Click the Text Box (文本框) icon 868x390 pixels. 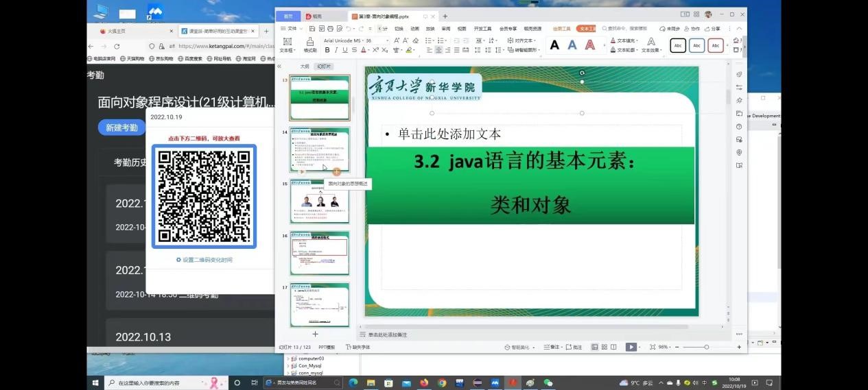pos(288,45)
